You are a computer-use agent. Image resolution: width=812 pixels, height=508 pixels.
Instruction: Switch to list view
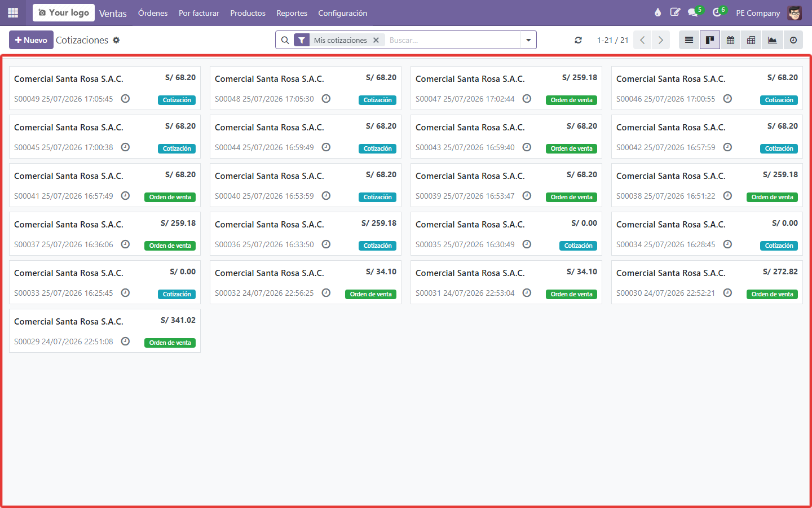click(689, 40)
